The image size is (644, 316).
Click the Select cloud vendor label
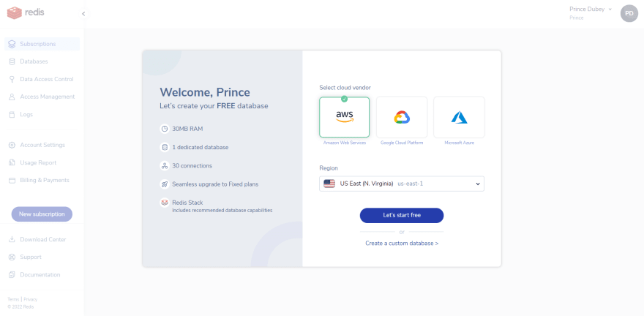[x=345, y=88]
